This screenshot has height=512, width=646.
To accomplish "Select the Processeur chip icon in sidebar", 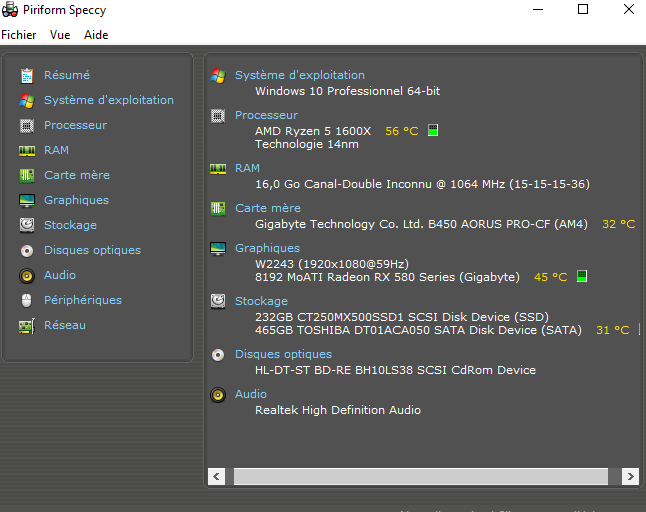I will click(x=27, y=125).
